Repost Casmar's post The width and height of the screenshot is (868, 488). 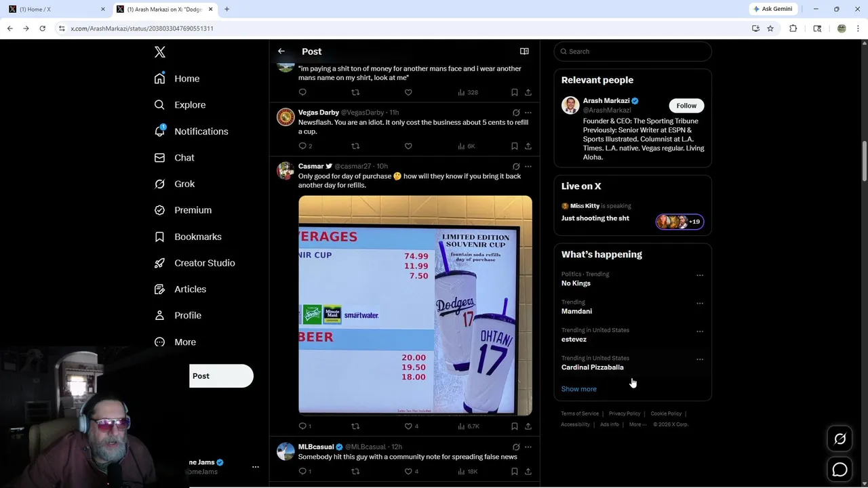(355, 426)
